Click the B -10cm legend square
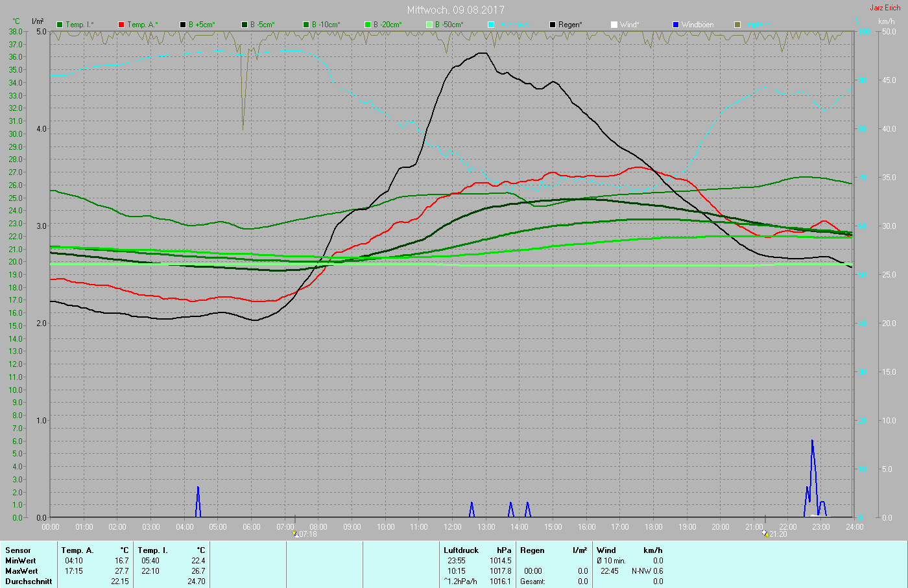The width and height of the screenshot is (908, 588). 306,25
